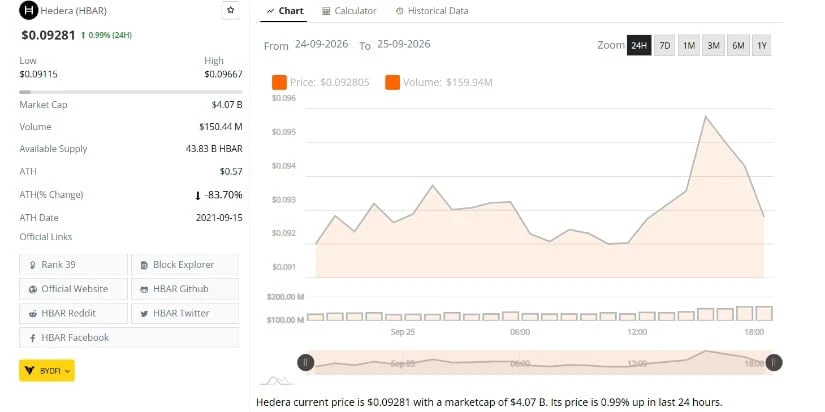Select the 1M zoom range
This screenshot has height=412, width=825.
[x=689, y=46]
